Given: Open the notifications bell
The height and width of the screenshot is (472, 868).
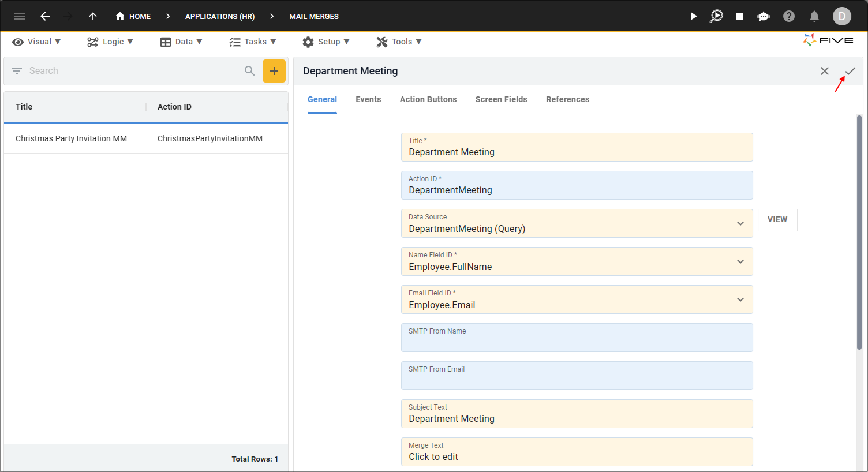Looking at the screenshot, I should pos(814,16).
